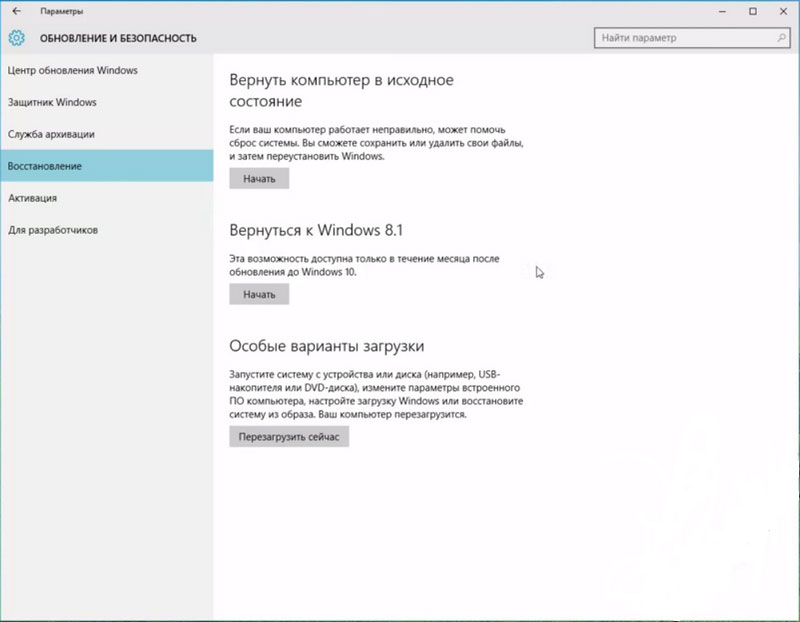Click Начать under Вернуться к Windows 8.1
The width and height of the screenshot is (800, 622).
click(x=259, y=294)
